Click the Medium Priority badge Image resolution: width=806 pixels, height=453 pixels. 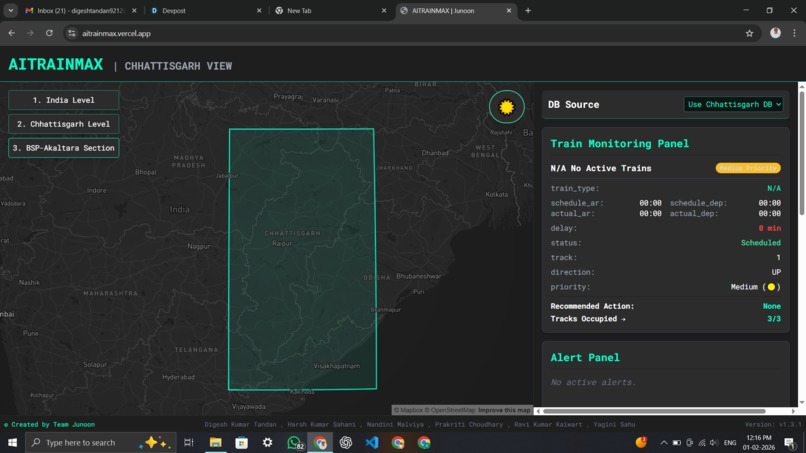pos(748,168)
